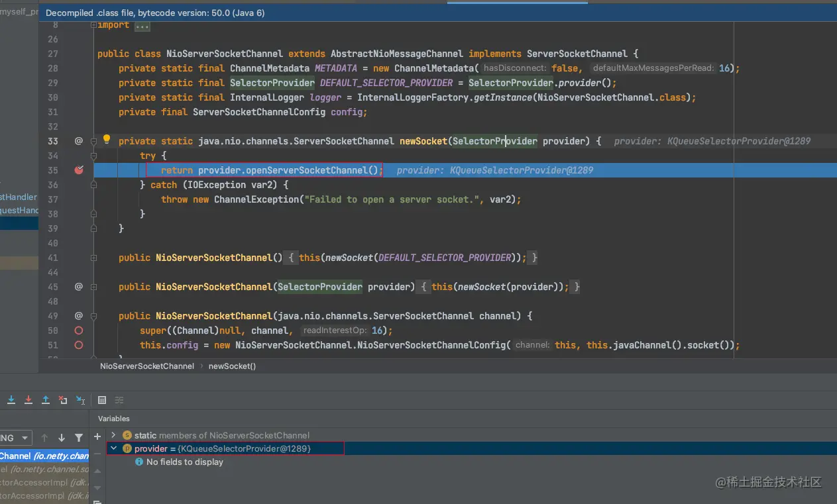Click the inline hint provider: KQueueSelectorProvider@1289 on line 35
This screenshot has width=837, height=504.
(x=495, y=170)
